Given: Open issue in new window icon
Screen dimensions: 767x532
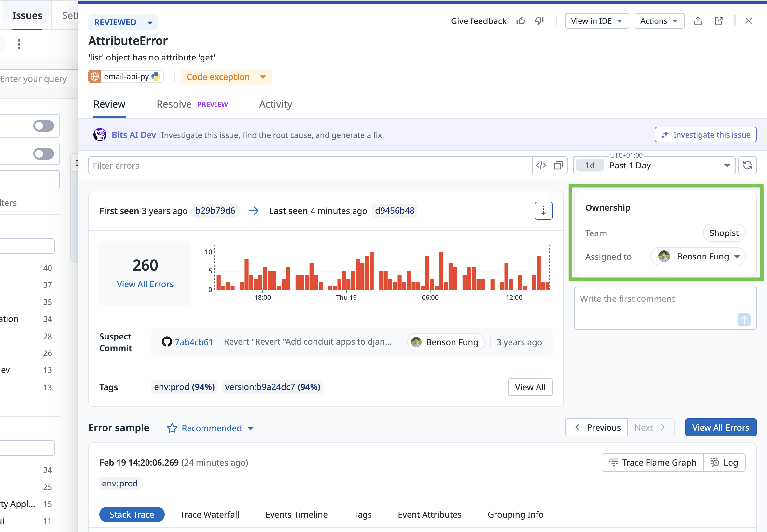Looking at the screenshot, I should pyautogui.click(x=718, y=21).
